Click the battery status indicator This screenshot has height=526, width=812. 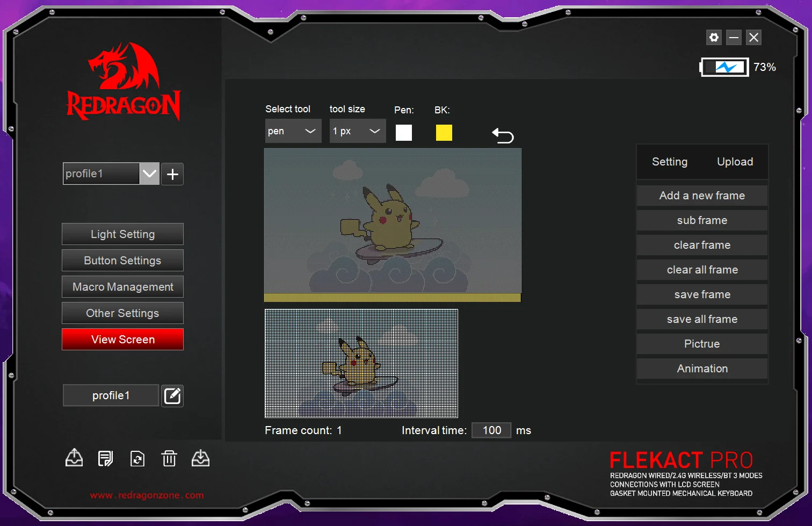(724, 67)
